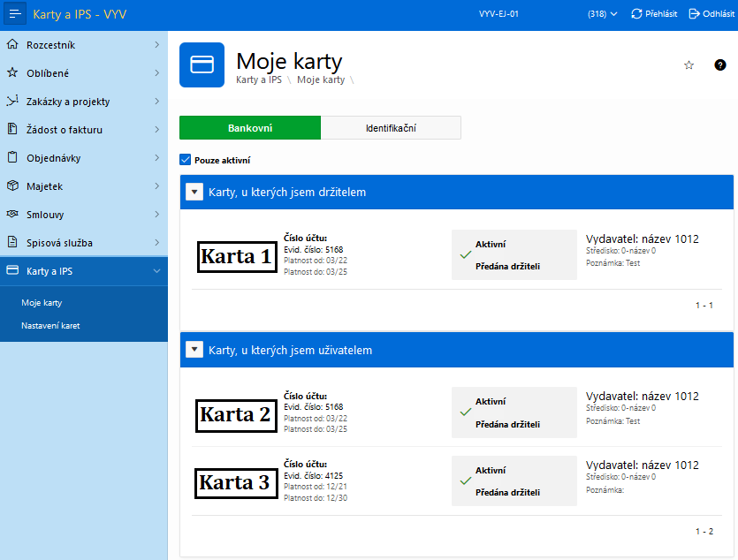The width and height of the screenshot is (738, 560).
Task: Click the Karty a IPS breadcrumb link
Action: click(x=259, y=79)
